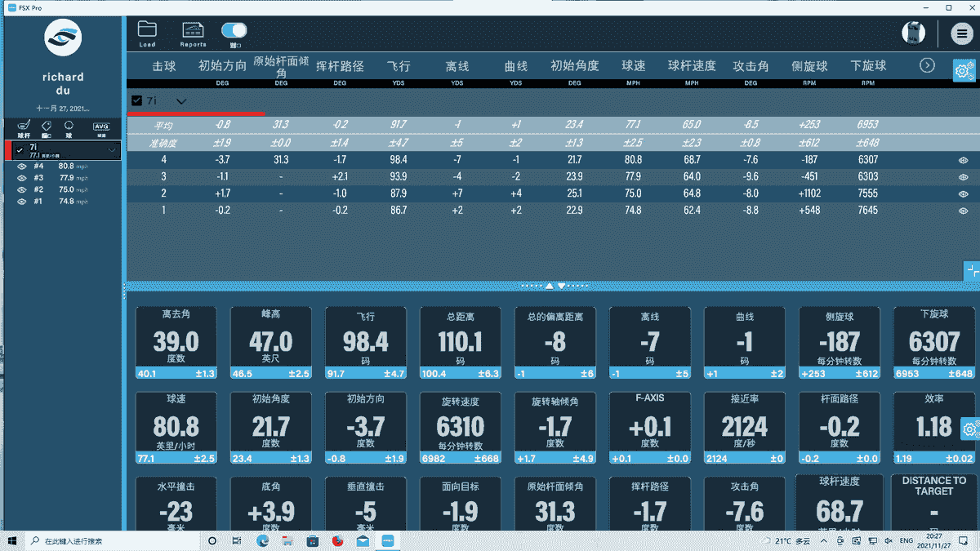Uncheck the 7i checkbox in the table

(x=136, y=100)
